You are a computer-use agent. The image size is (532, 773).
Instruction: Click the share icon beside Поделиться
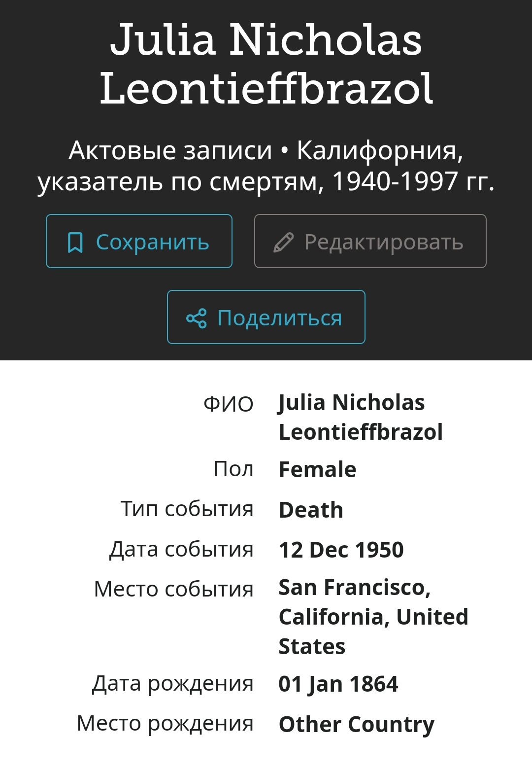[x=196, y=318]
